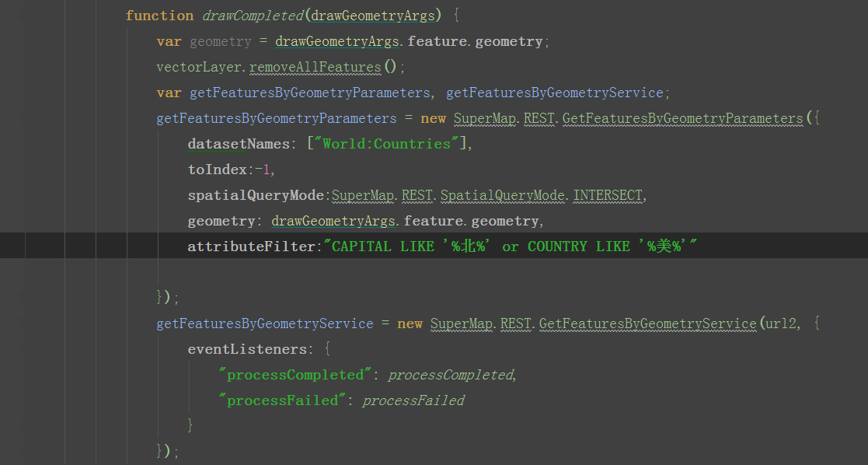Screen dimensions: 868x465
Task: Click the "processCompleted" string key
Action: 295,376
